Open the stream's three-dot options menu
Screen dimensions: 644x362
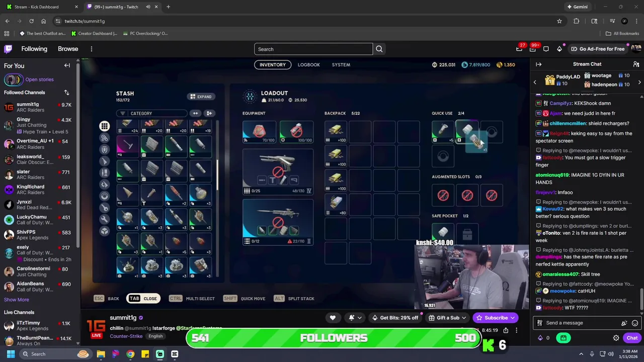516,330
